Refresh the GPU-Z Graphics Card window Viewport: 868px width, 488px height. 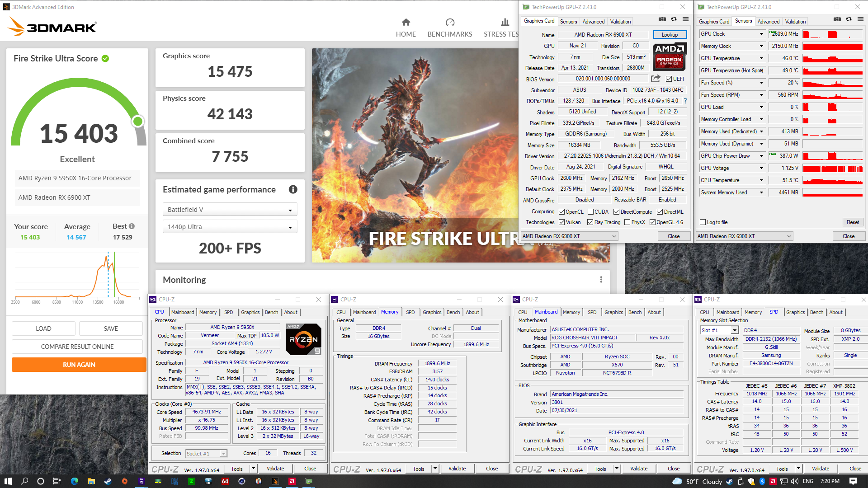click(674, 19)
